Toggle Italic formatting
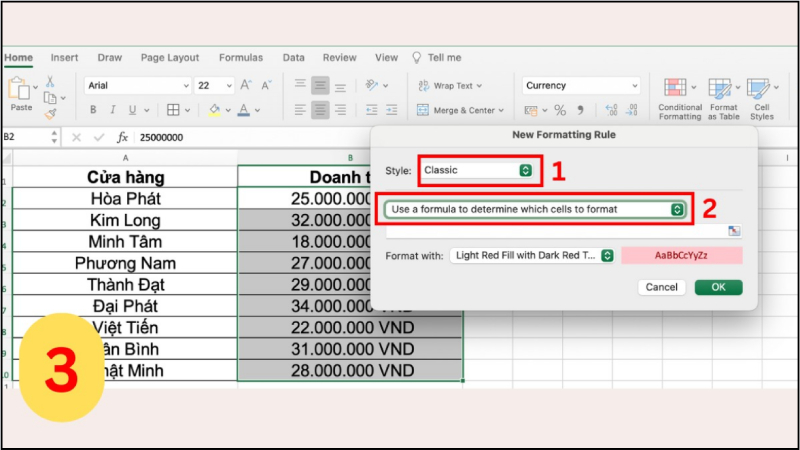This screenshot has width=800, height=450. pyautogui.click(x=114, y=110)
